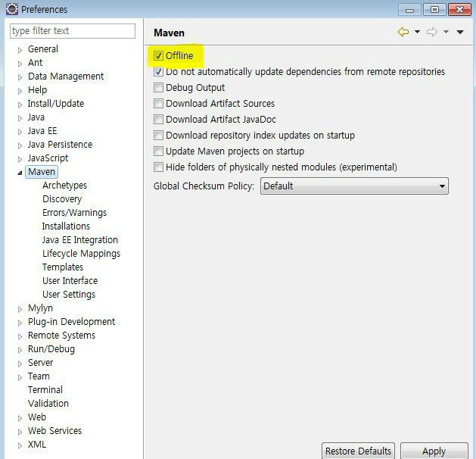Open Errors/Warnings under Maven

click(x=75, y=213)
